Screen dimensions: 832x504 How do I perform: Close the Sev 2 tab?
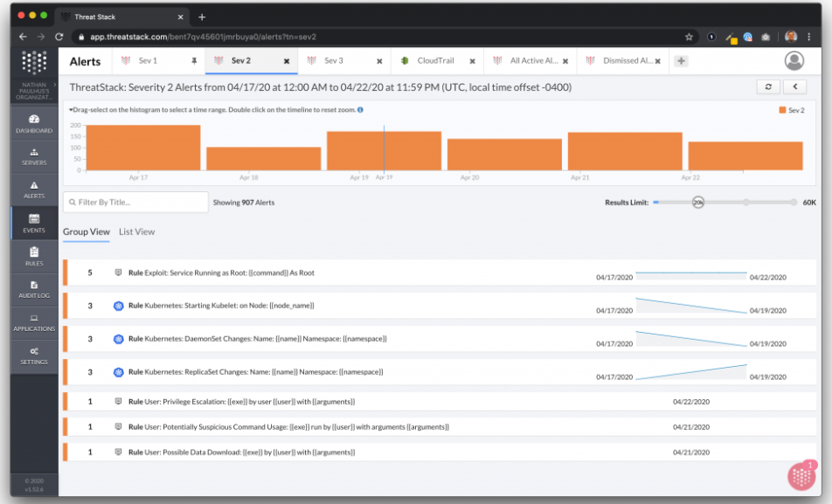[x=287, y=61]
